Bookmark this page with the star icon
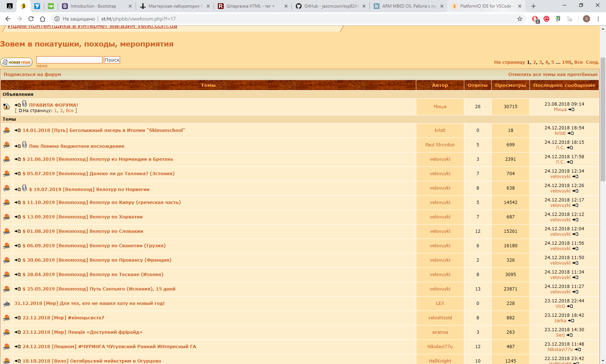The height and width of the screenshot is (364, 606). [520, 19]
